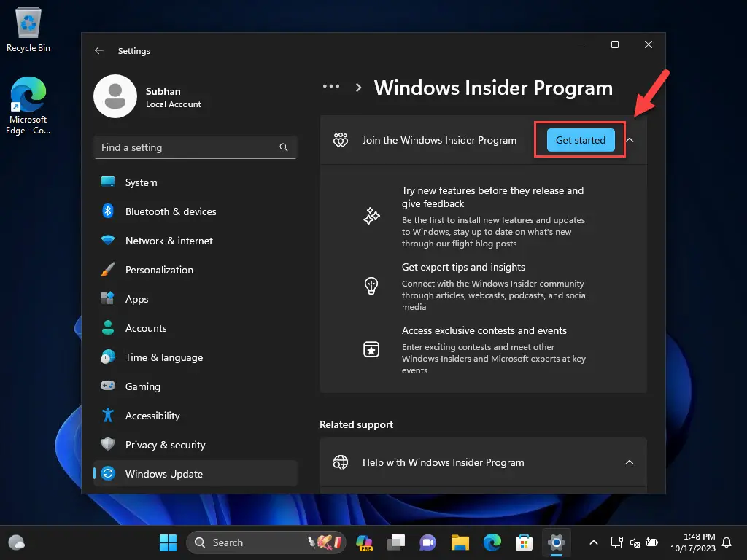The image size is (747, 560).
Task: Click the Windows Insider Program page title
Action: (493, 88)
